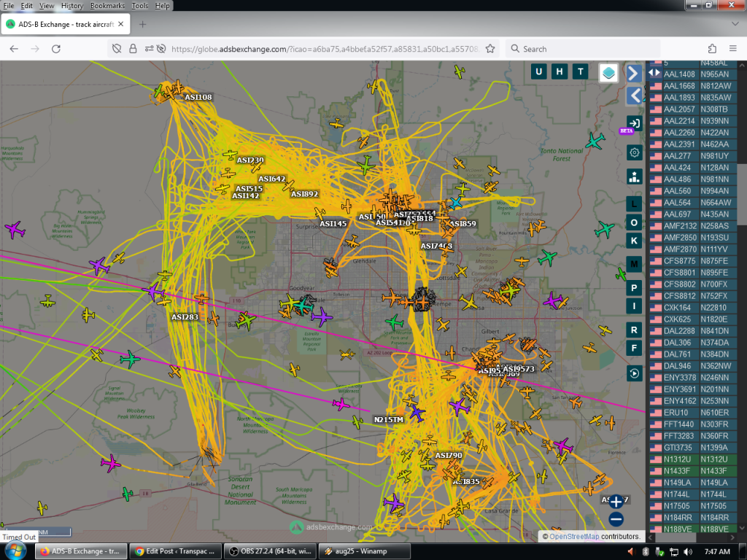Screen dimensions: 747x560
Task: Open a new browser tab
Action: pos(142,24)
